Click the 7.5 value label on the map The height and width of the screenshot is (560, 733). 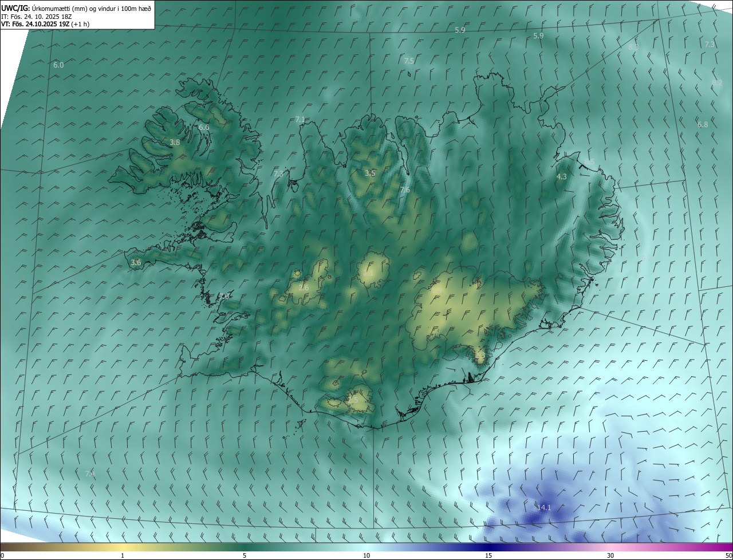click(409, 61)
